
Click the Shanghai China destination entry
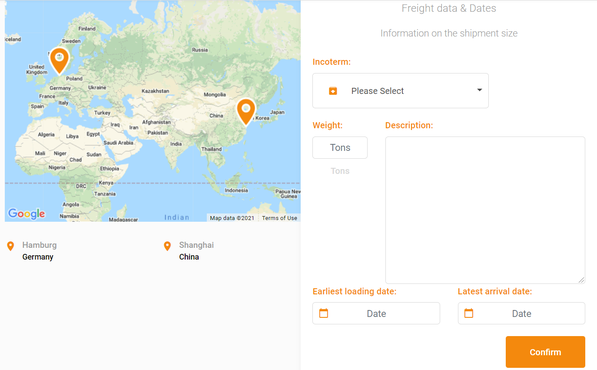click(x=189, y=251)
